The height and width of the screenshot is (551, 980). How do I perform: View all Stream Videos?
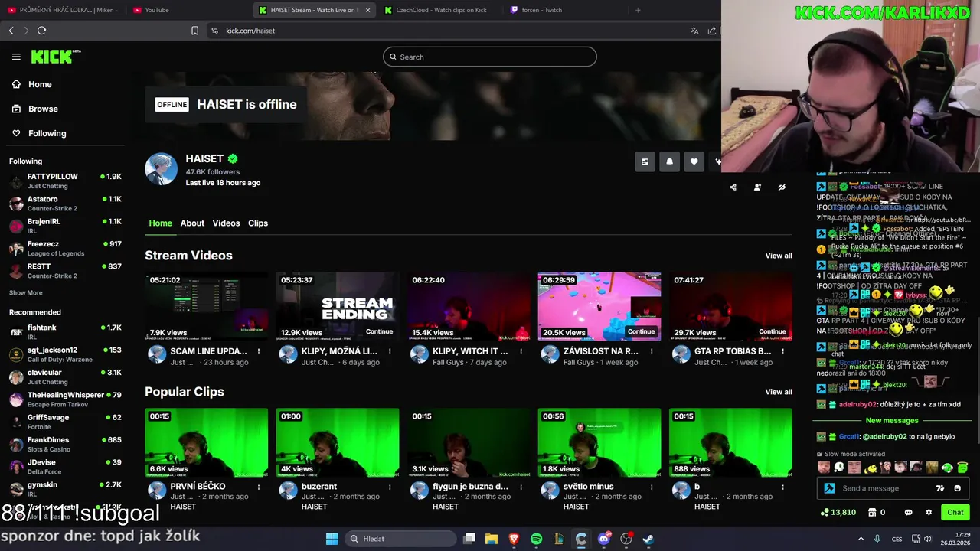click(779, 256)
